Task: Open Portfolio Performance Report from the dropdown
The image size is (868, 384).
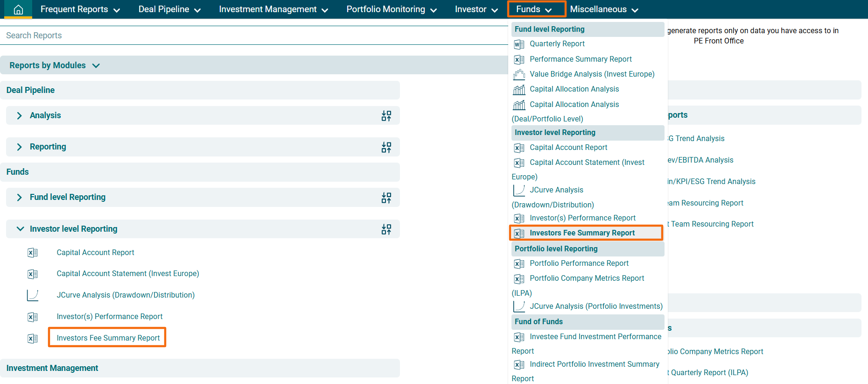Action: coord(579,263)
